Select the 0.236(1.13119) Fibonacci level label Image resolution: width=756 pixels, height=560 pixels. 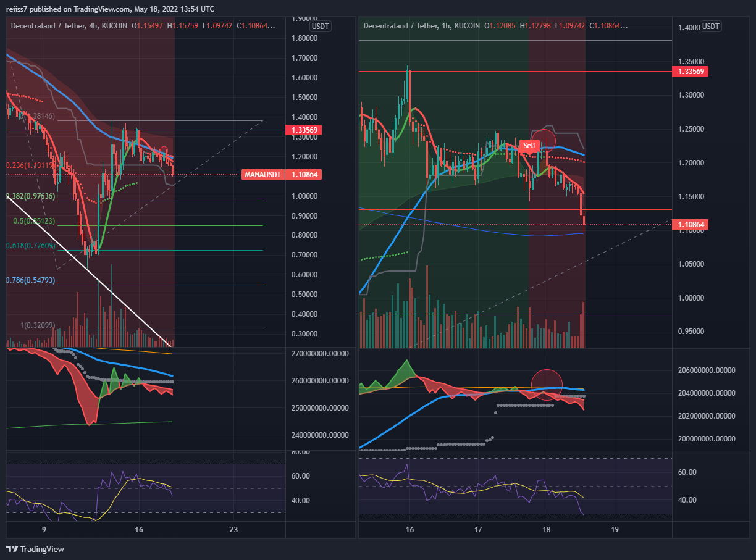click(x=31, y=165)
